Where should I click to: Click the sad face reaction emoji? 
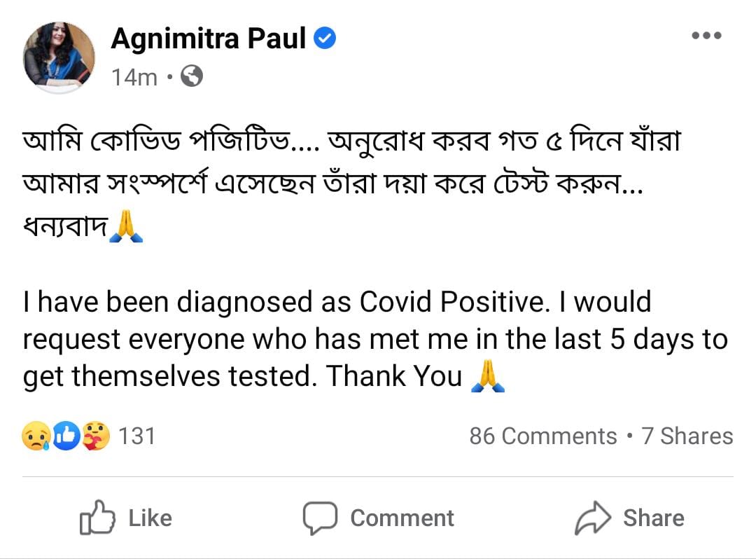click(x=36, y=436)
